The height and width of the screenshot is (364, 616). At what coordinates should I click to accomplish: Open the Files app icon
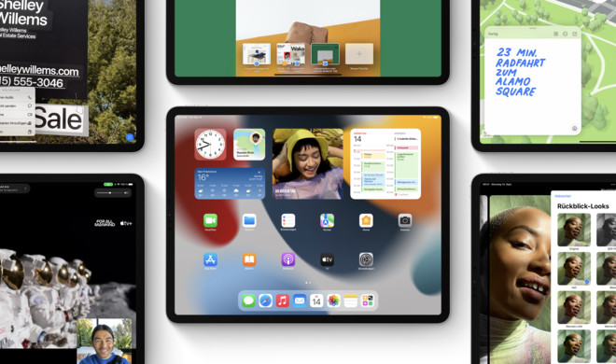coord(249,220)
